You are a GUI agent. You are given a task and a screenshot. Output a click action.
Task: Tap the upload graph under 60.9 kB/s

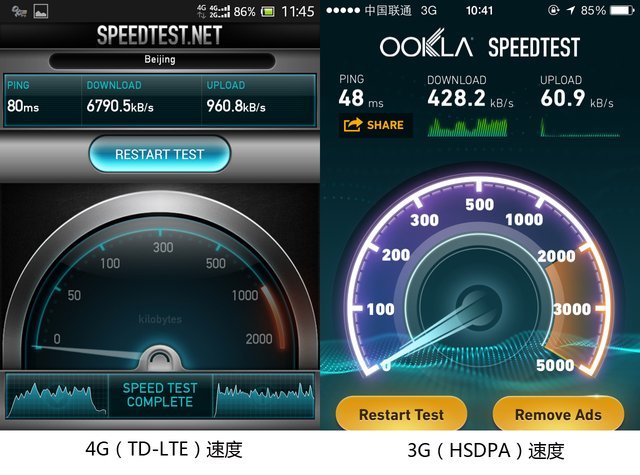580,127
